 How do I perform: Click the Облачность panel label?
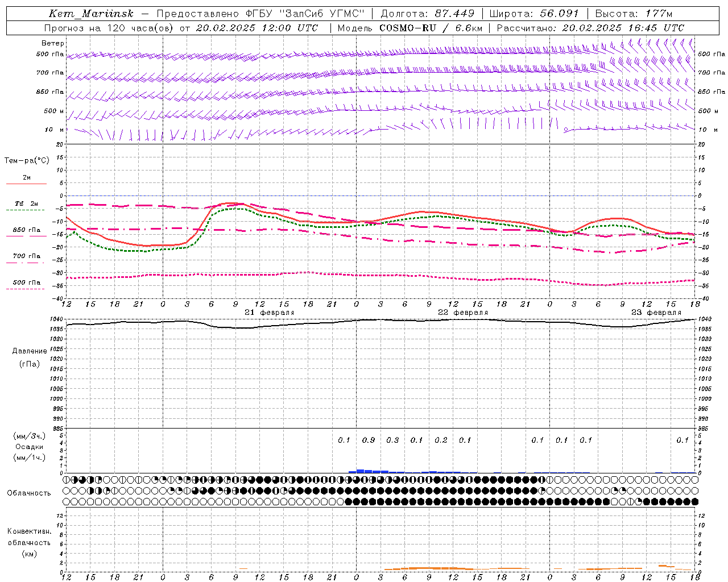click(x=29, y=493)
